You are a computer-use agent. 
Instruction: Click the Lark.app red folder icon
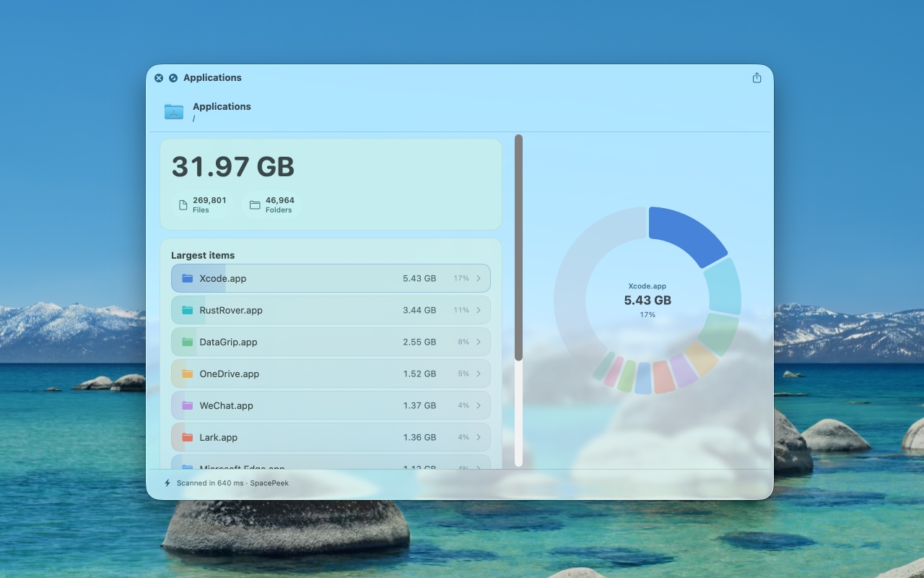[188, 437]
